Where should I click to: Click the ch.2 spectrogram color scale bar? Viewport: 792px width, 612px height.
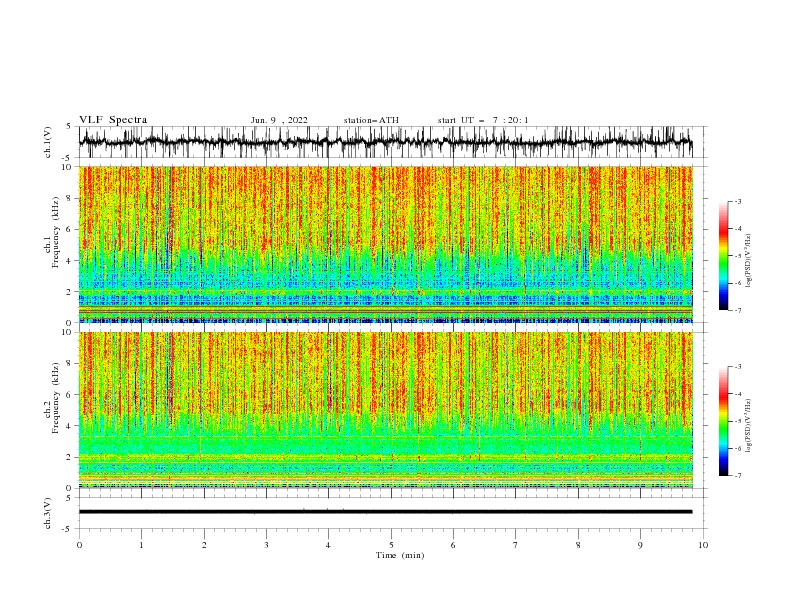tap(723, 421)
